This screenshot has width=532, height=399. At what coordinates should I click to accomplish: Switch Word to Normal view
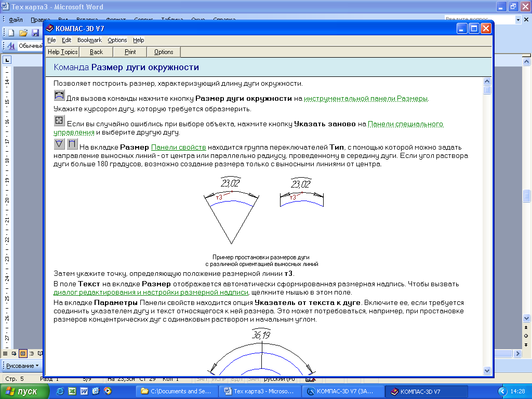click(5, 353)
